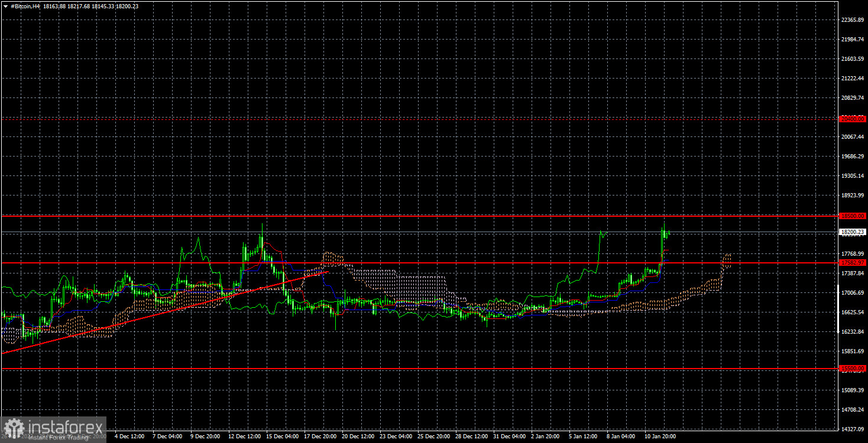Click price scale value 14708.24

(x=853, y=410)
